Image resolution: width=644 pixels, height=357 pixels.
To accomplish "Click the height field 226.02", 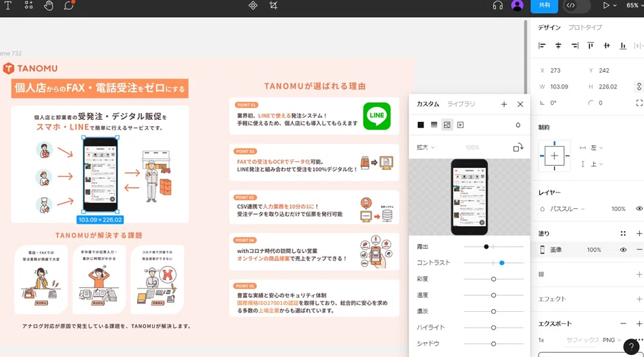I will click(609, 87).
